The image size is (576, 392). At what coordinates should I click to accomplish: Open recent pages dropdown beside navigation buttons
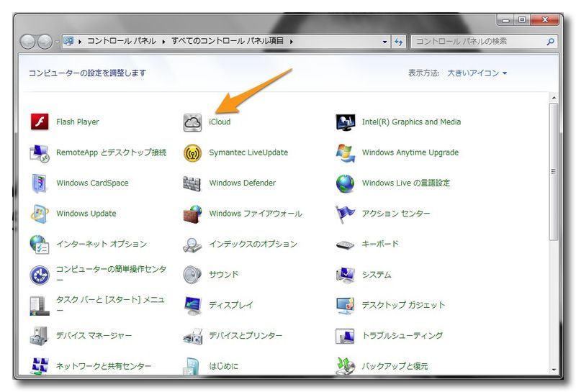coord(58,42)
